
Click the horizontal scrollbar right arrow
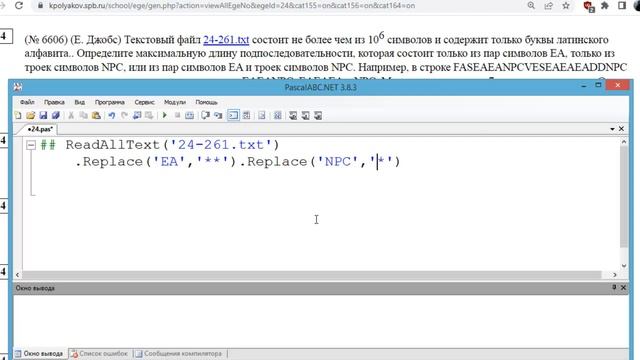pos(615,275)
